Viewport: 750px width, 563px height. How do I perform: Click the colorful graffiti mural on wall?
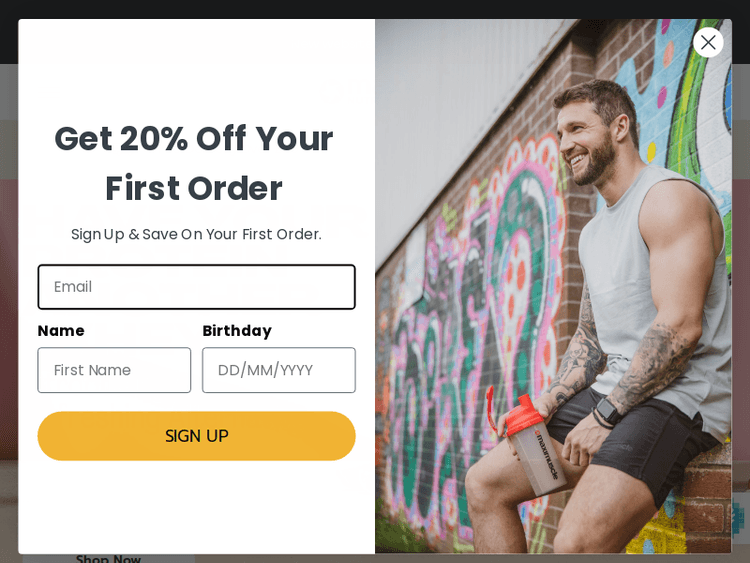tap(474, 335)
